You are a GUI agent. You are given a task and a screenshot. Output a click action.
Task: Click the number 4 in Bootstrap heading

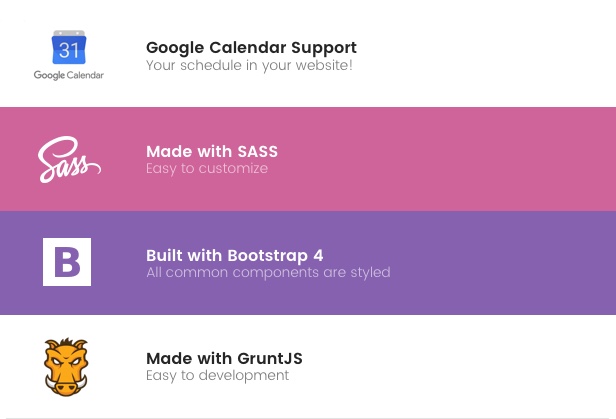pyautogui.click(x=318, y=256)
